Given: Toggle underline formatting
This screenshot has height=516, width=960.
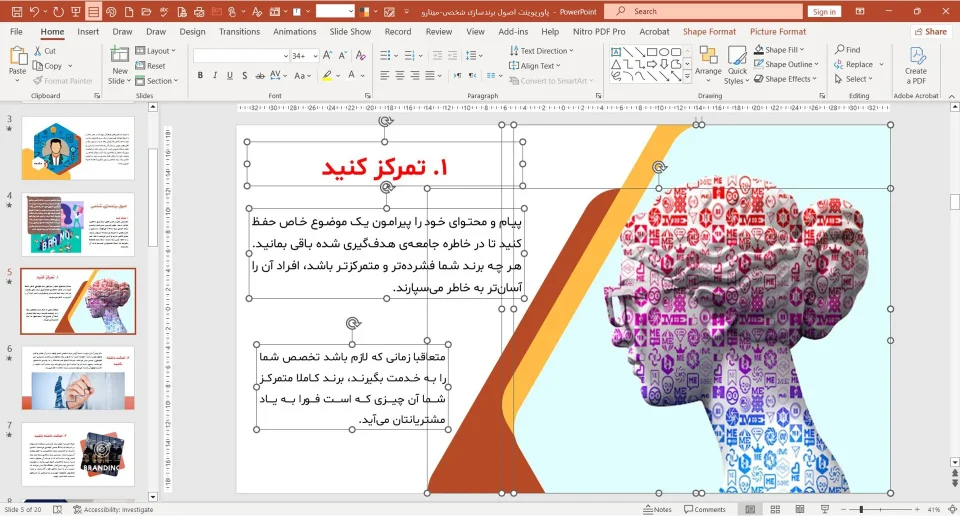Looking at the screenshot, I should click(x=230, y=76).
